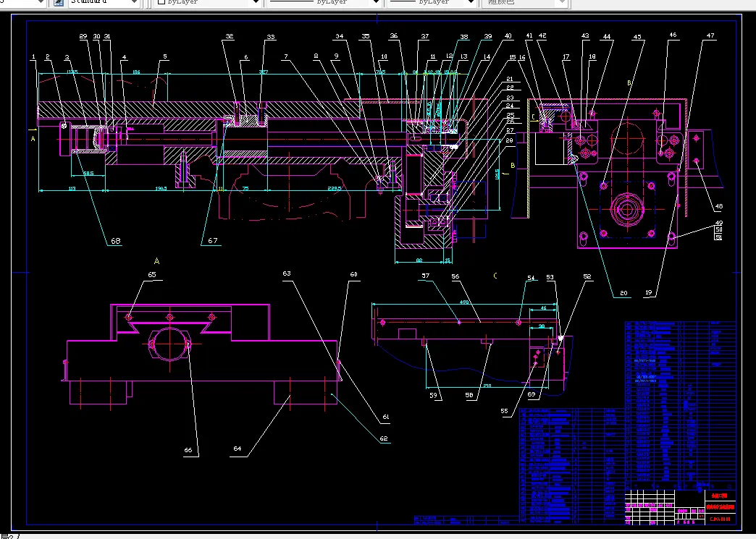Select part balloon label 67
Image resolution: width=756 pixels, height=539 pixels.
(213, 241)
